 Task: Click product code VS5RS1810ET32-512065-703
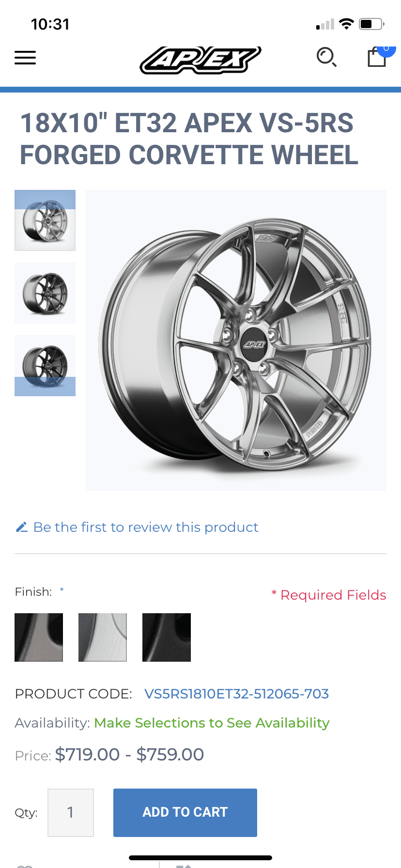coord(237,694)
